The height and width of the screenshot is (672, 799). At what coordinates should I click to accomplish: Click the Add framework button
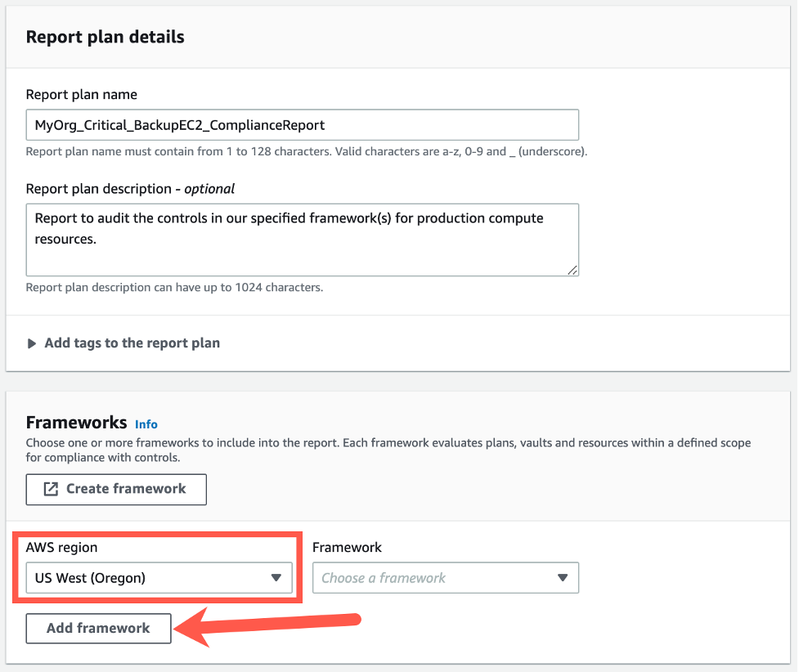pos(98,628)
